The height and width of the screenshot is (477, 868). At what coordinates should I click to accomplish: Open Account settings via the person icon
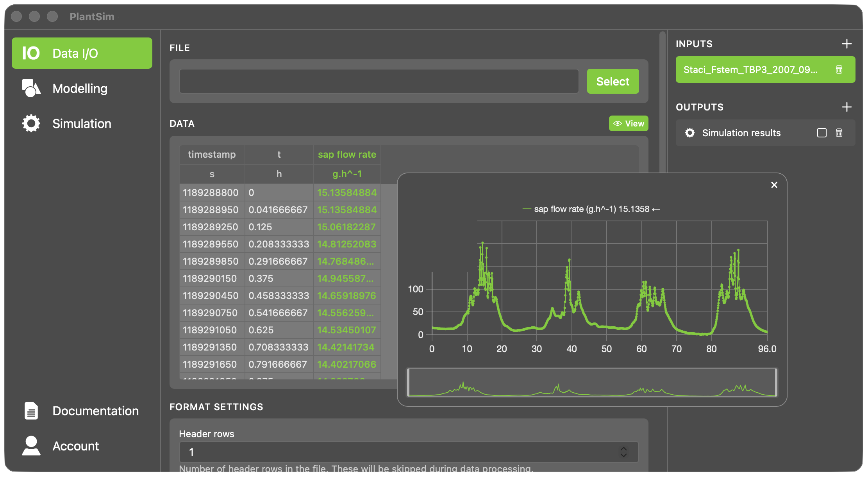point(30,446)
